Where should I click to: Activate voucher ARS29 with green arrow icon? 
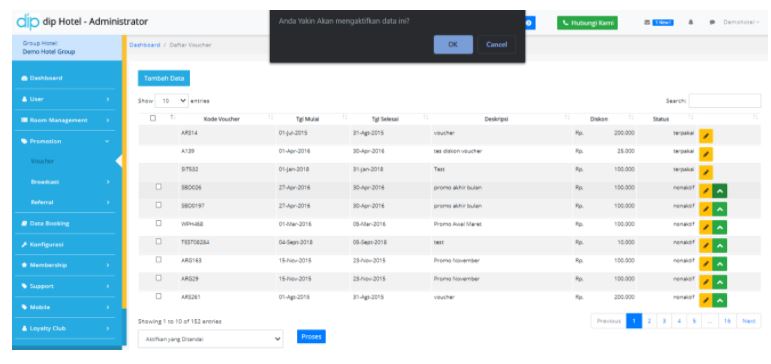click(x=720, y=282)
